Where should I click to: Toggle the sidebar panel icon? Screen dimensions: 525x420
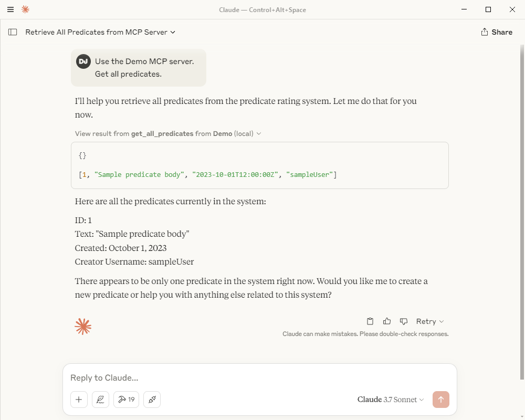tap(13, 32)
